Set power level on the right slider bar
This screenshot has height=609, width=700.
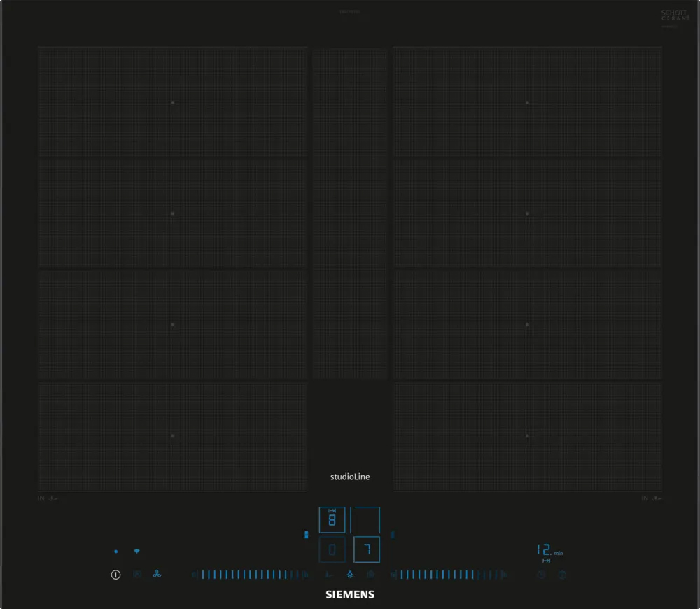pyautogui.click(x=448, y=575)
